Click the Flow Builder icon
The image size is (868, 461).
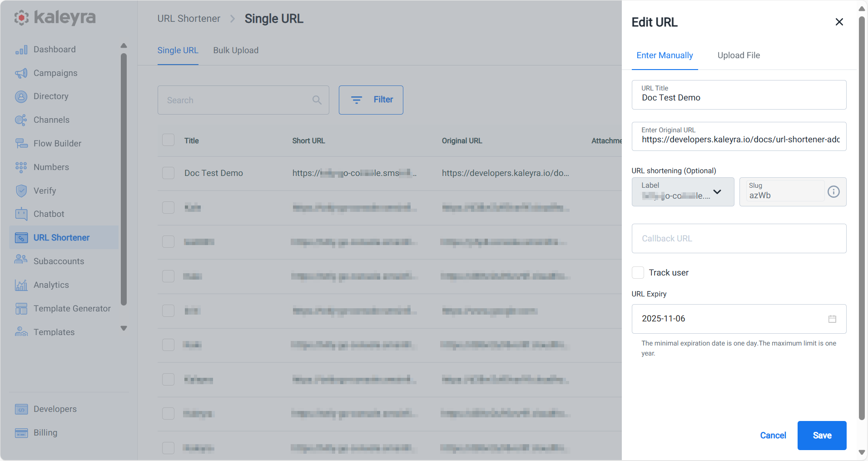point(21,144)
